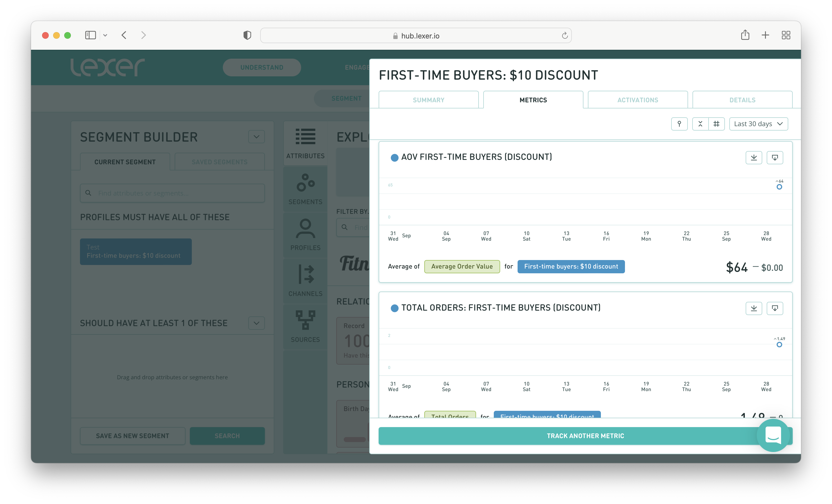Click Safari sidebar toggle icon
The width and height of the screenshot is (832, 504).
point(91,35)
